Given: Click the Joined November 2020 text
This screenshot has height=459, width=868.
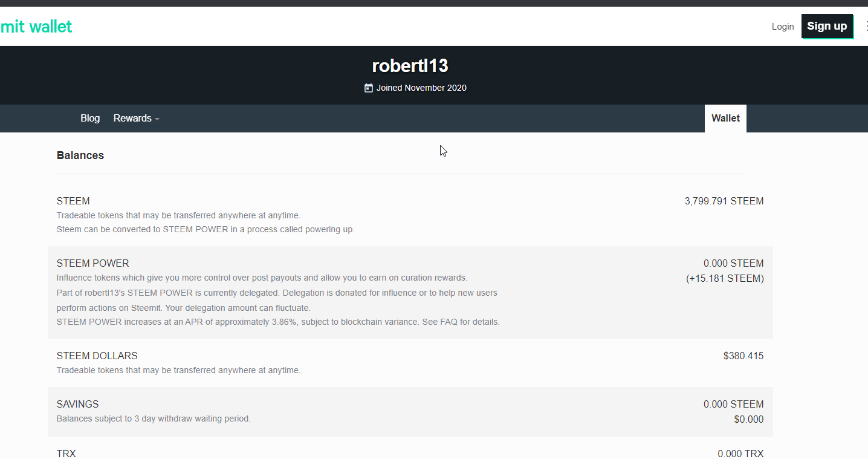Looking at the screenshot, I should pyautogui.click(x=421, y=88).
